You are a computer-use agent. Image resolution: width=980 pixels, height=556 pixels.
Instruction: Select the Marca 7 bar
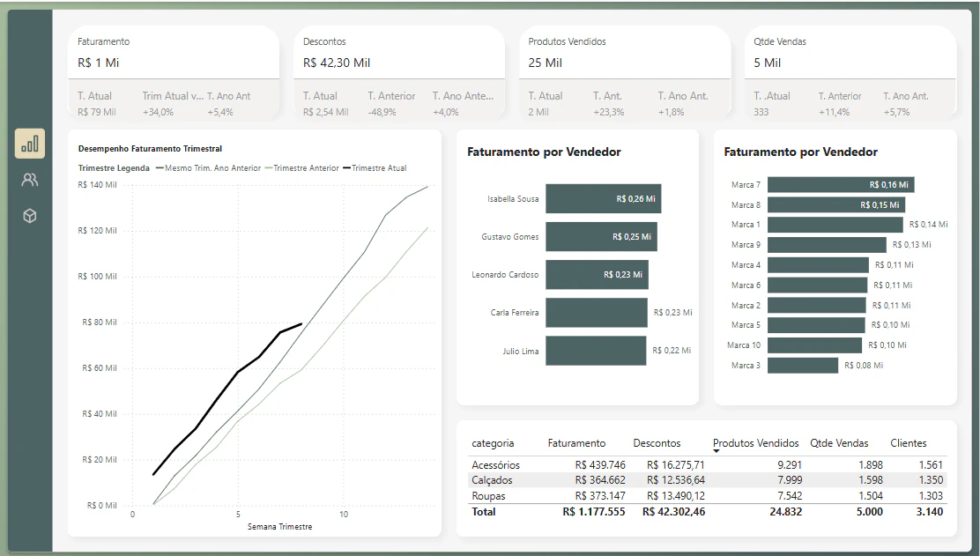point(841,184)
